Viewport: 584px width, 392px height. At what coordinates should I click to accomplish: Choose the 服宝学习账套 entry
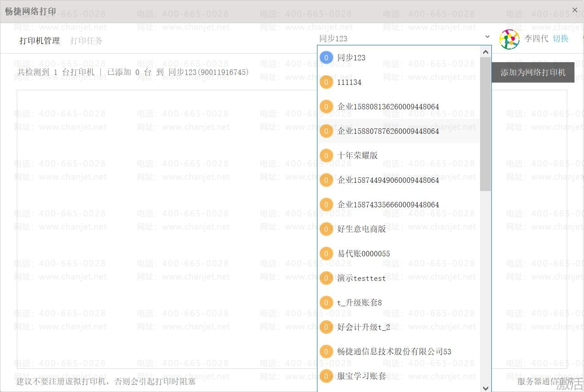399,376
